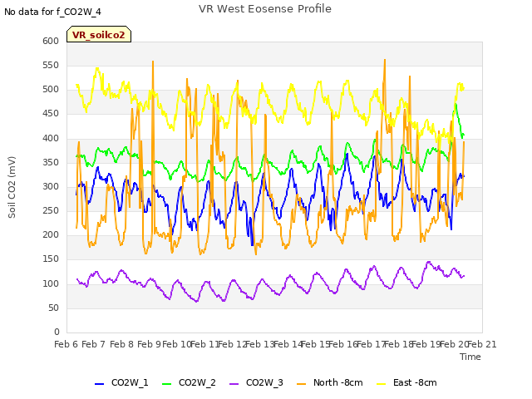Click the Feb 8 x-axis tick label
This screenshot has width=532, height=399.
click(121, 344)
